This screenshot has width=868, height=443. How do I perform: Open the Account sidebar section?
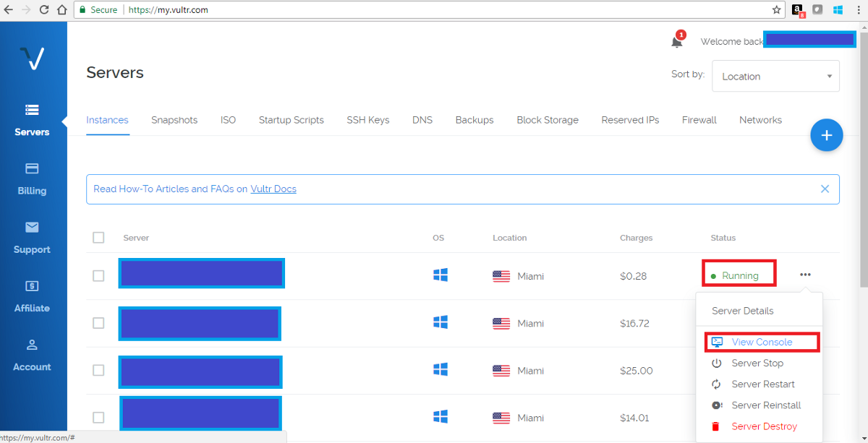tap(32, 355)
